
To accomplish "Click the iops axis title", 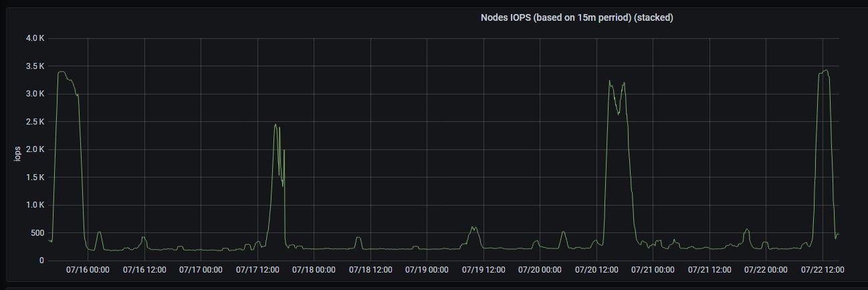I will [x=18, y=153].
